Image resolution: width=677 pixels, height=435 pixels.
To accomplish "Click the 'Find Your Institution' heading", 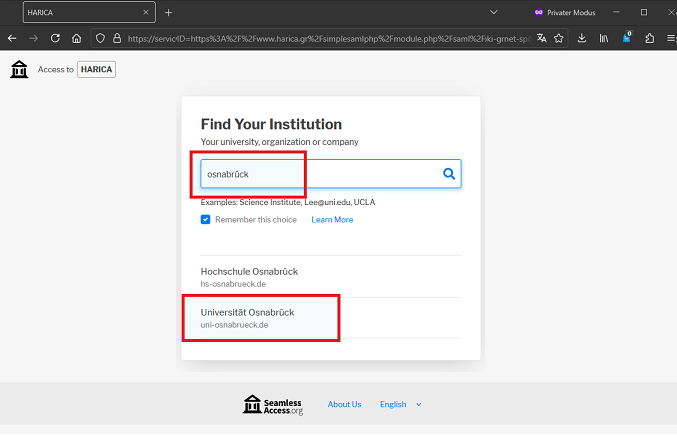I will pos(271,124).
